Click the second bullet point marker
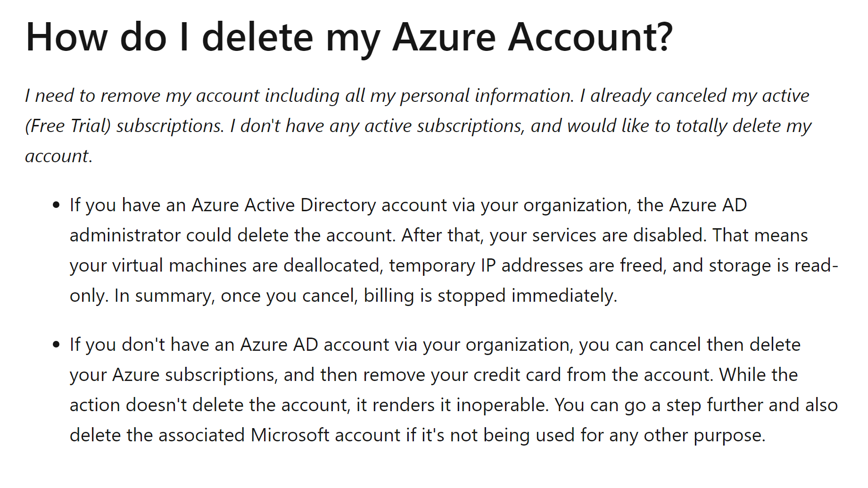The height and width of the screenshot is (488, 868). (57, 345)
